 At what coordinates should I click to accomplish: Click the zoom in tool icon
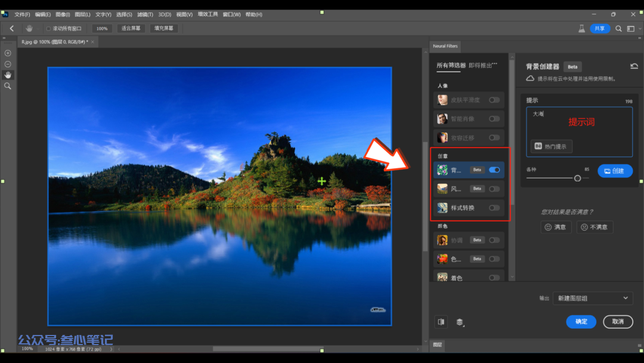pos(8,53)
